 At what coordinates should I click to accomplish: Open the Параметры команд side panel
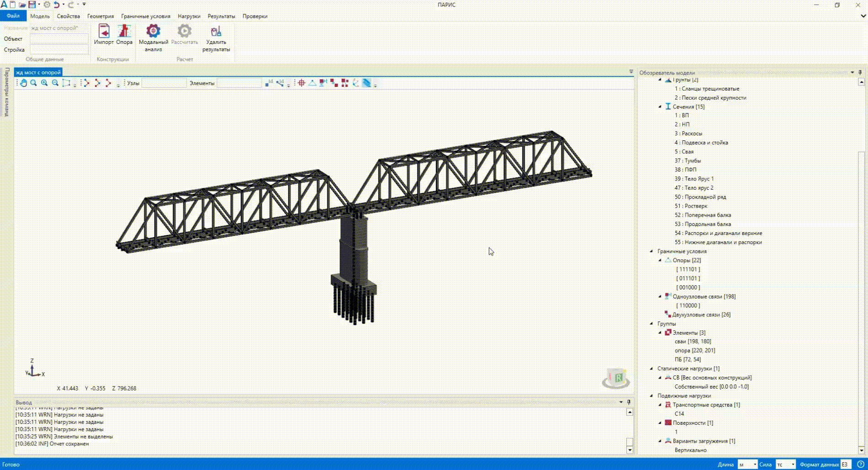(x=7, y=92)
